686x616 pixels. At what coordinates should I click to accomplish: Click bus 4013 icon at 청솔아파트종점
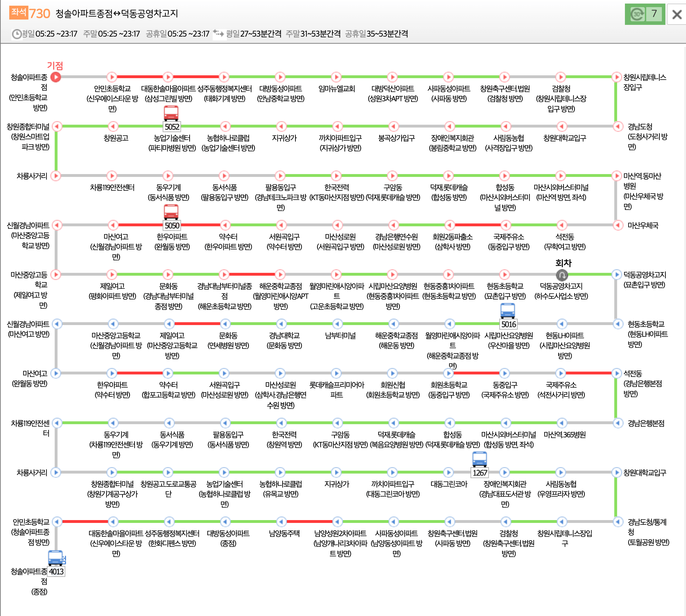point(56,558)
